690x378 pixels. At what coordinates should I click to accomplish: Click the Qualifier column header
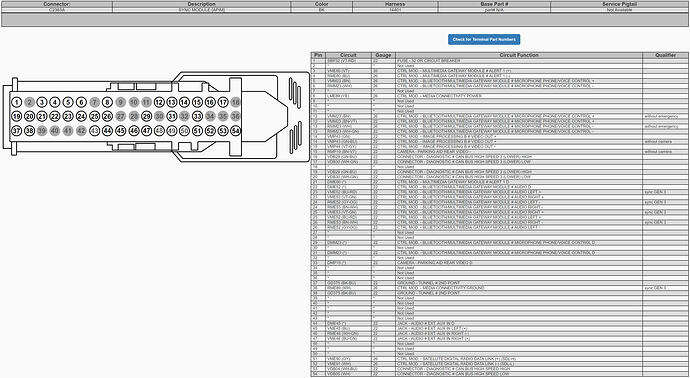(665, 55)
